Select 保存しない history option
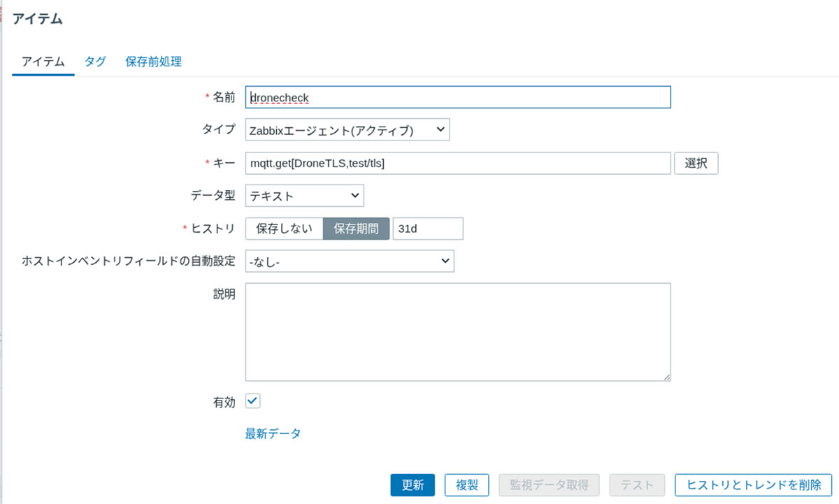 coord(284,229)
